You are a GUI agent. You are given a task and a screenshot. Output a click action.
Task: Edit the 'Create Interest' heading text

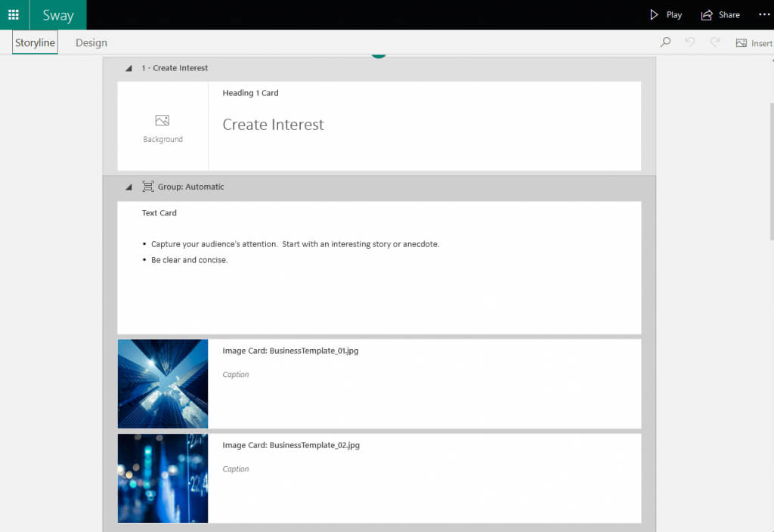pyautogui.click(x=273, y=125)
